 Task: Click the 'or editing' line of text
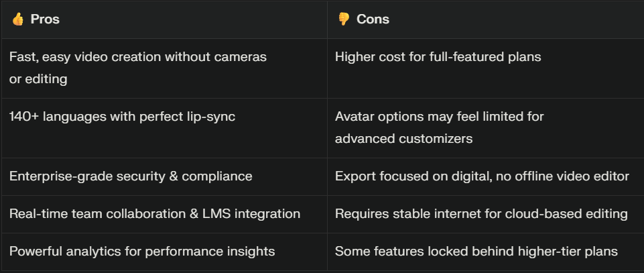[38, 79]
